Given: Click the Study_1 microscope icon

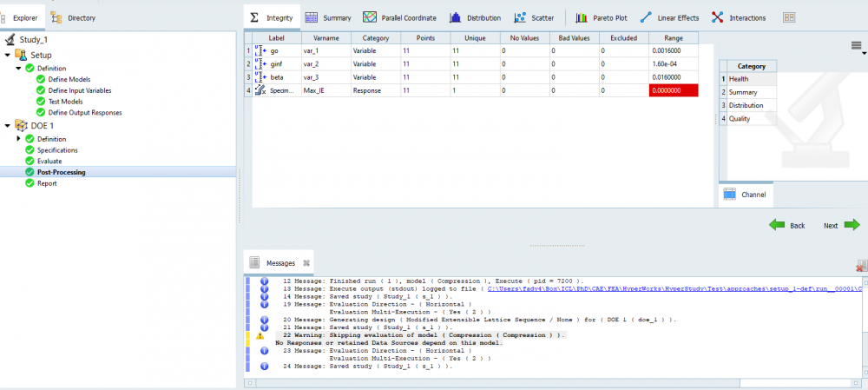Looking at the screenshot, I should point(10,39).
